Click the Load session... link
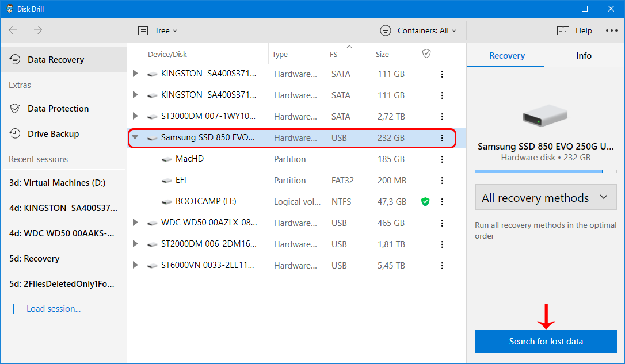This screenshot has height=364, width=625. coord(53,309)
